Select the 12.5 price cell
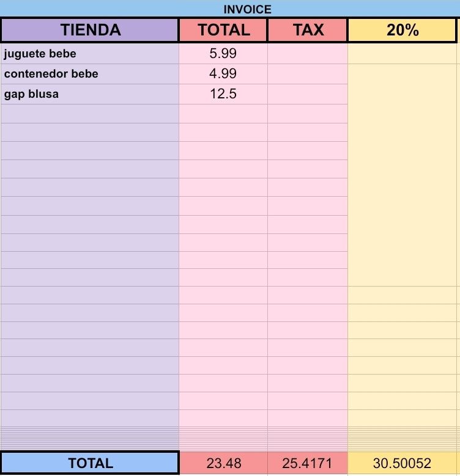 pos(223,94)
